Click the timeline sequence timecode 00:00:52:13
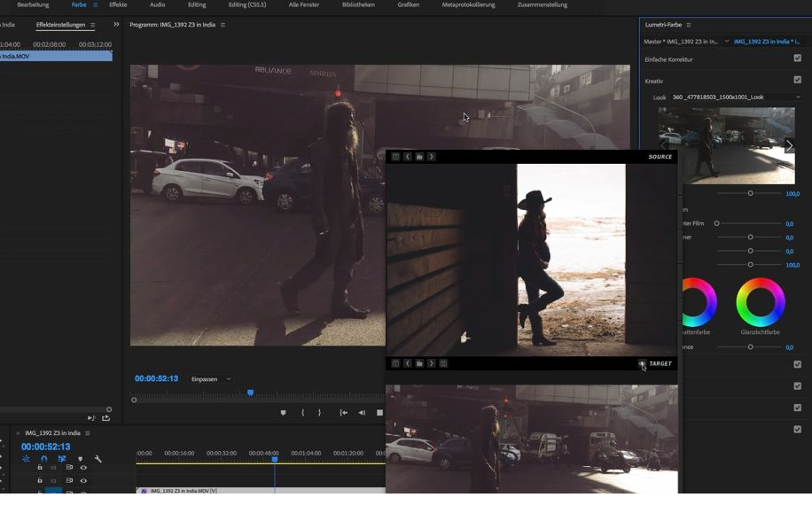812x513 pixels. (45, 447)
